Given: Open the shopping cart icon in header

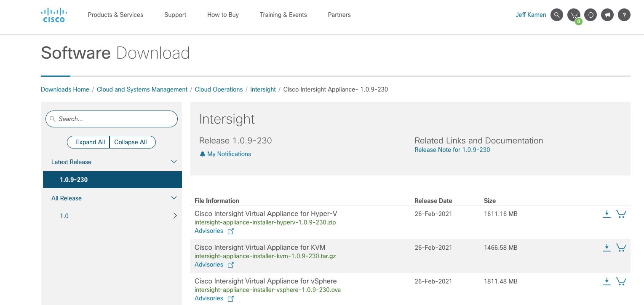Looking at the screenshot, I should coord(574,15).
